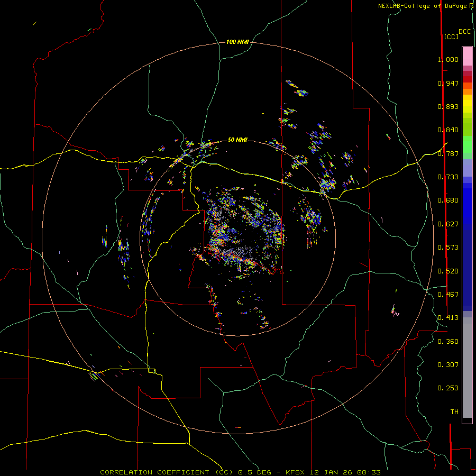Click the 0.893 scale value

click(448, 106)
